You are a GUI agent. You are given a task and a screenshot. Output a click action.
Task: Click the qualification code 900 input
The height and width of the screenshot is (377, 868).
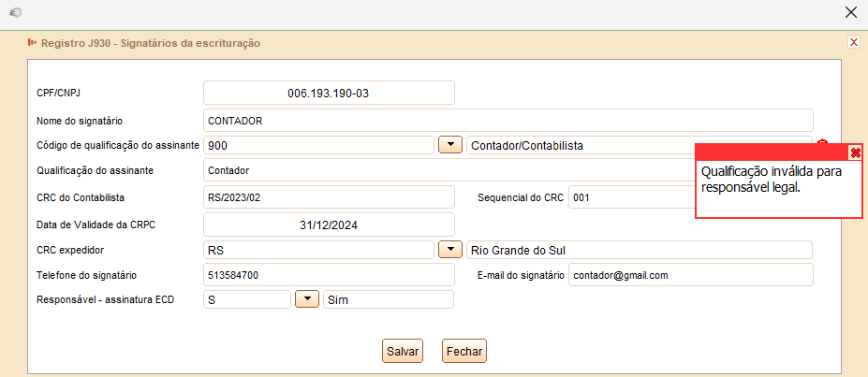318,145
